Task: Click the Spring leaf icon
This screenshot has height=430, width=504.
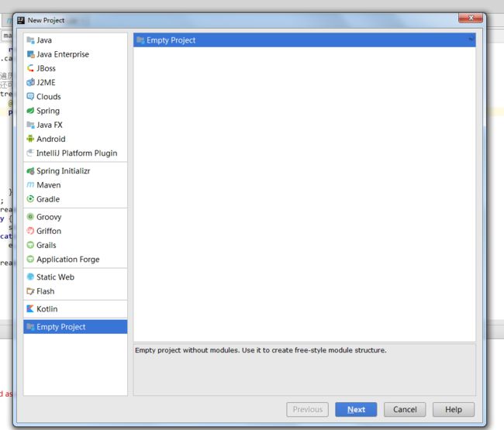Action: tap(30, 111)
